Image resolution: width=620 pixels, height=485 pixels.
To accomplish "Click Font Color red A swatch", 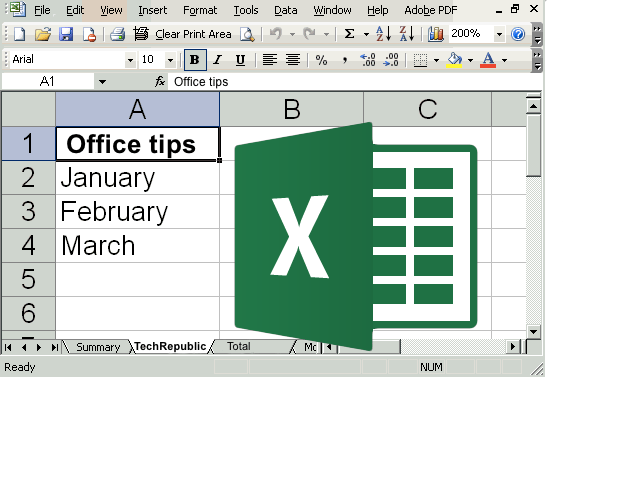I will [x=488, y=60].
